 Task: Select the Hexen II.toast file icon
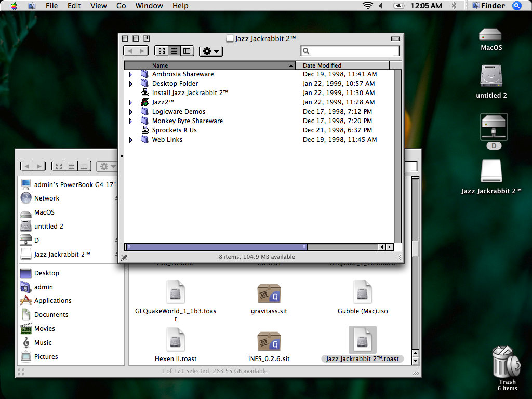[176, 339]
